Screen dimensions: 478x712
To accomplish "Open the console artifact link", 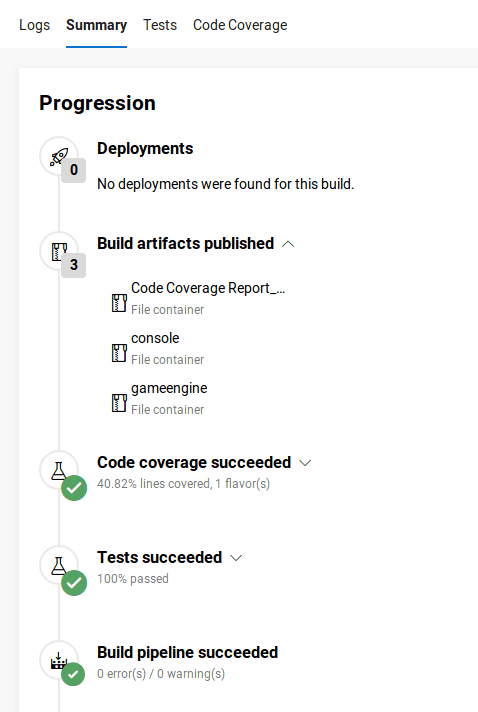I will point(155,338).
